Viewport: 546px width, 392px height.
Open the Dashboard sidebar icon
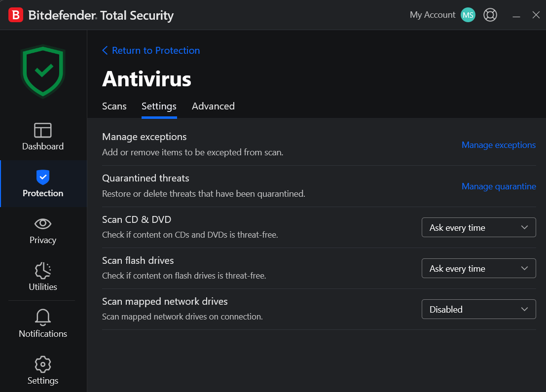click(43, 131)
